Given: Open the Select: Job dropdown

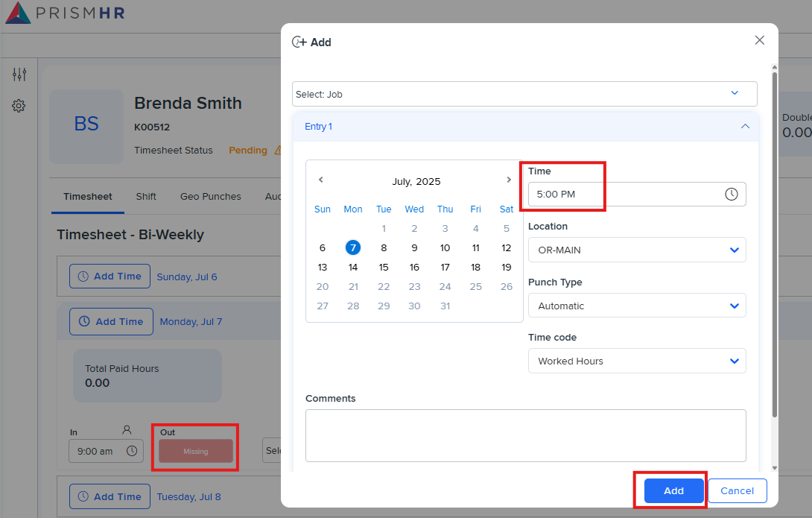Looking at the screenshot, I should click(524, 94).
